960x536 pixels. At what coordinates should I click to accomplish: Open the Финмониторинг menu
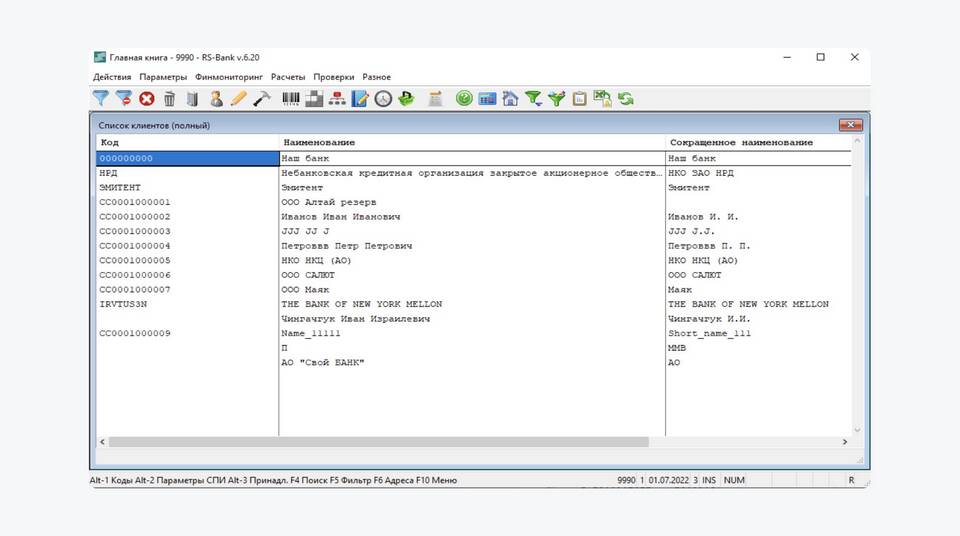[229, 77]
